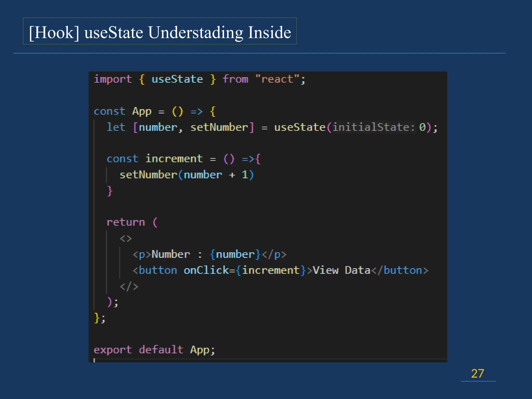Click the App constant name declaration
Viewport: 532px width, 399px height.
tap(142, 111)
